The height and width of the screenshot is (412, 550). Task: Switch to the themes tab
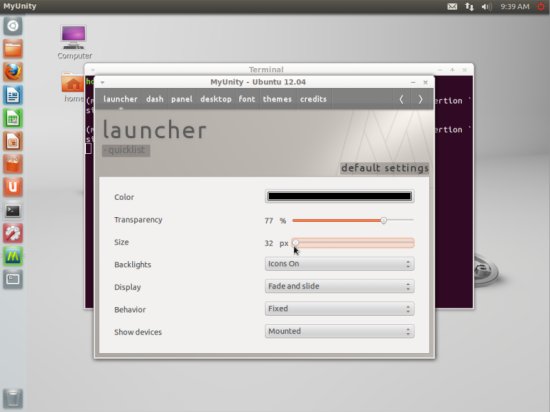[277, 99]
